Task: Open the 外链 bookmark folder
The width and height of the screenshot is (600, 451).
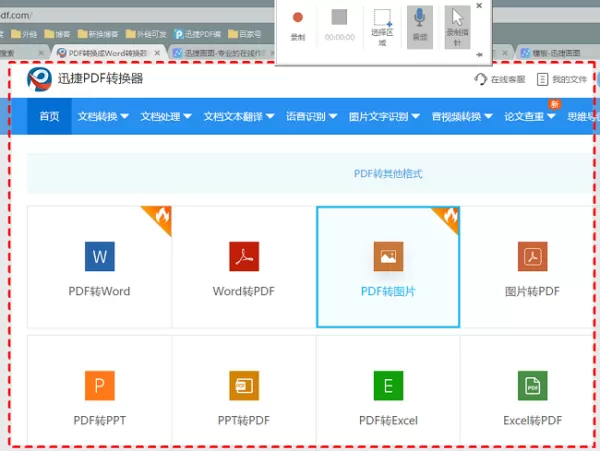Action: (24, 34)
